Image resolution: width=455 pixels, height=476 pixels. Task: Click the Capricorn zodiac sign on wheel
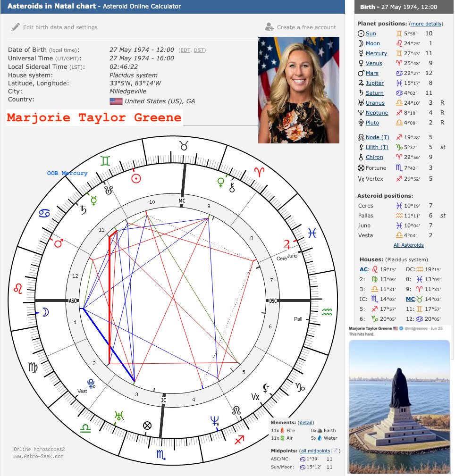[300, 387]
